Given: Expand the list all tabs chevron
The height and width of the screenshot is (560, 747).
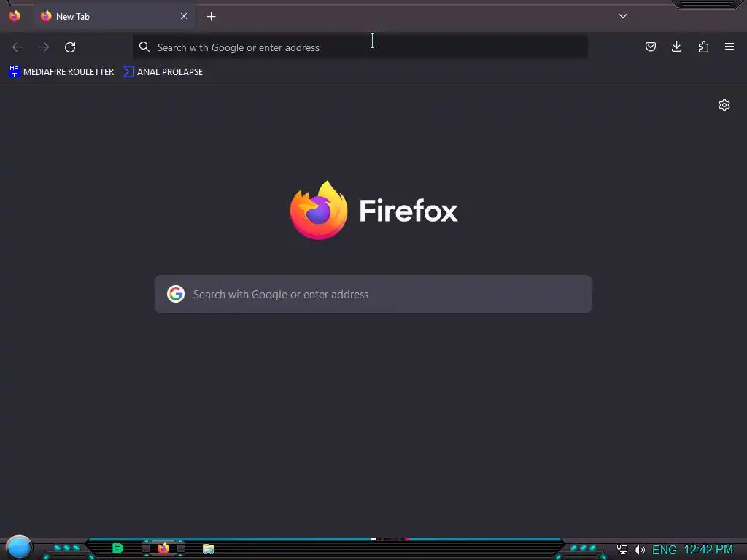Looking at the screenshot, I should [x=623, y=16].
